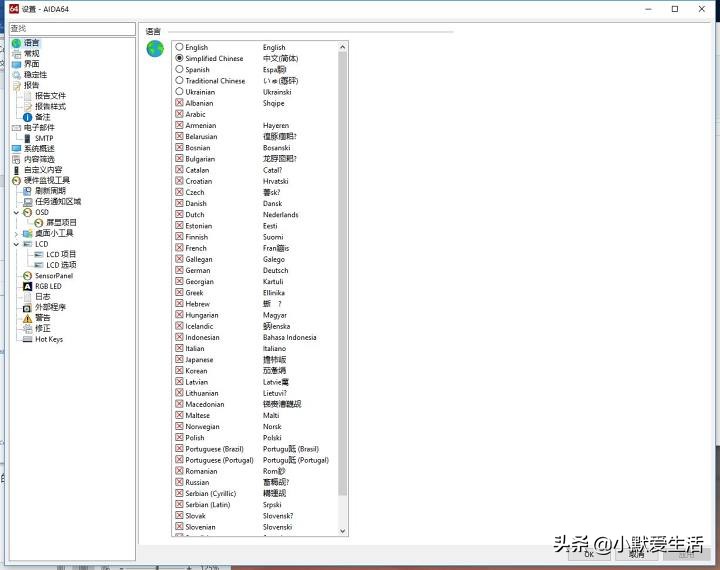Viewport: 720px width, 570px height.
Task: Click the 报告样式 pencil-page icon
Action: point(28,107)
